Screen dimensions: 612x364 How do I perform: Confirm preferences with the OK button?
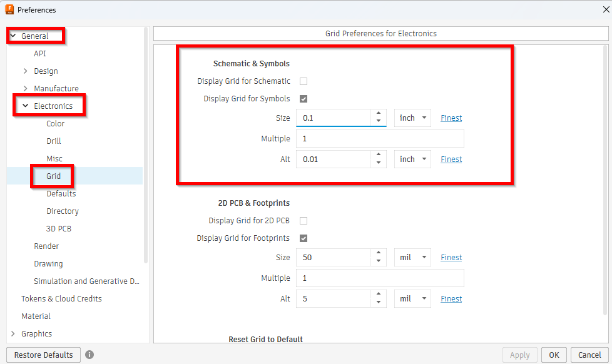click(553, 355)
